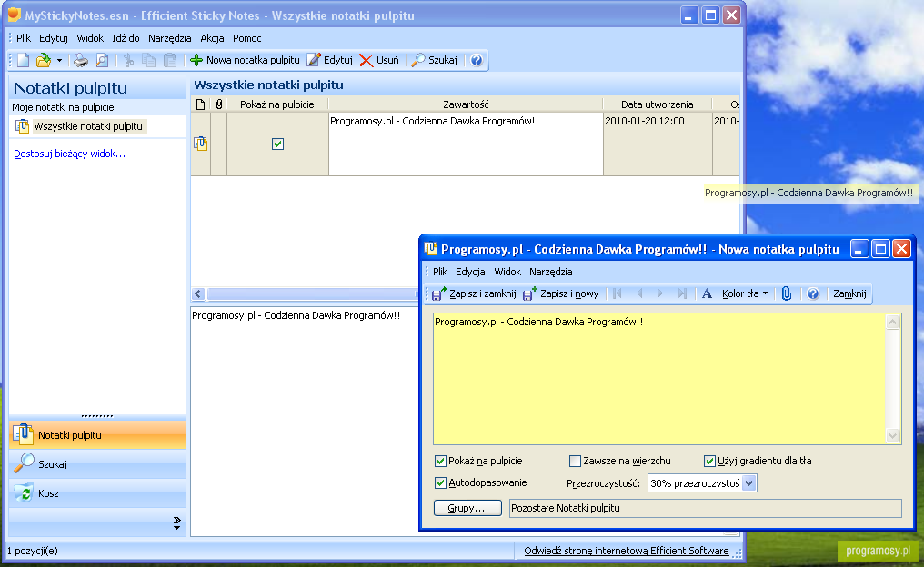Click help icon in note window toolbar

pos(813,293)
